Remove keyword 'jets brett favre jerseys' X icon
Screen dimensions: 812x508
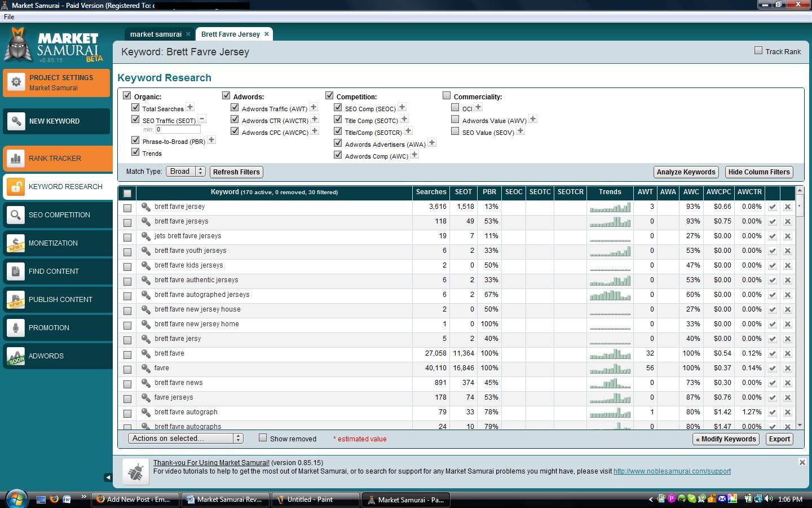click(x=788, y=237)
